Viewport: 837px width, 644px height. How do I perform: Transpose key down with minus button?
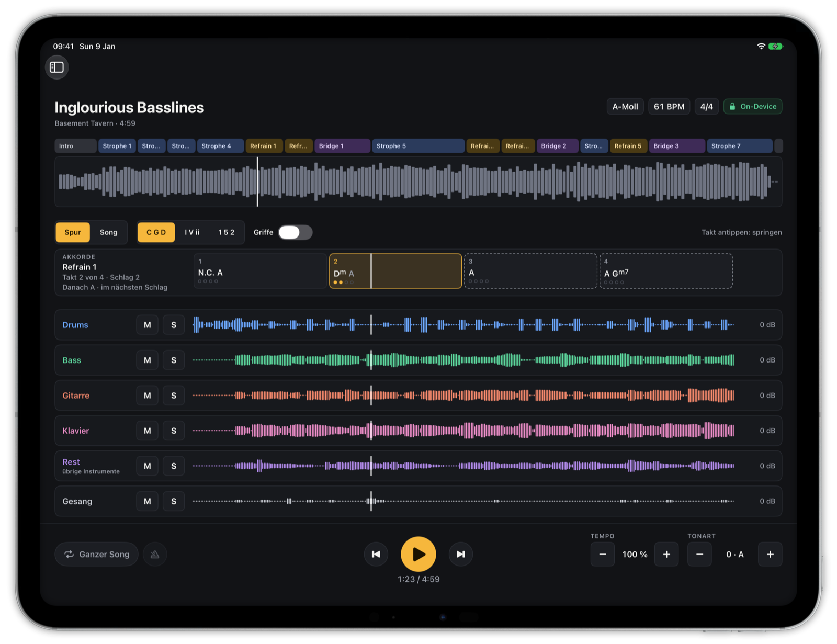699,554
